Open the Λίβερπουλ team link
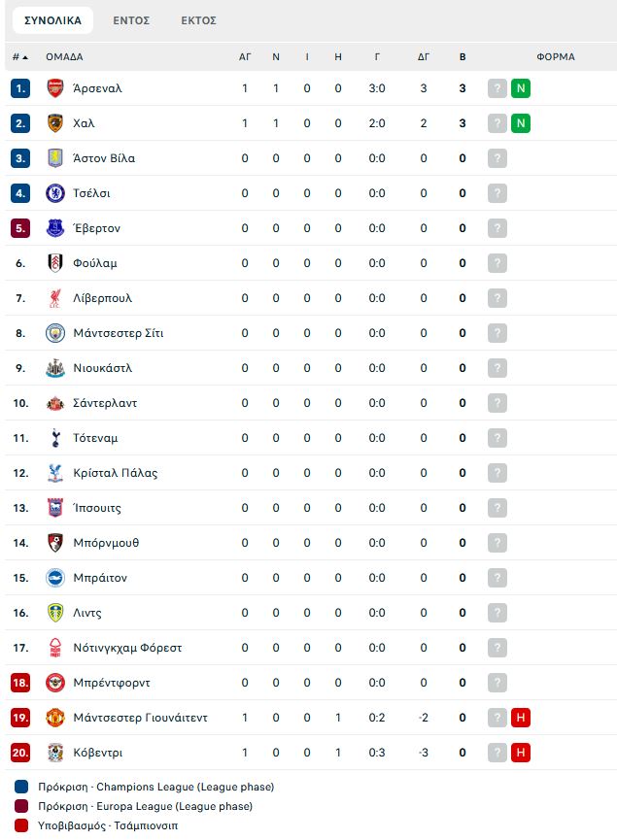 [102, 298]
